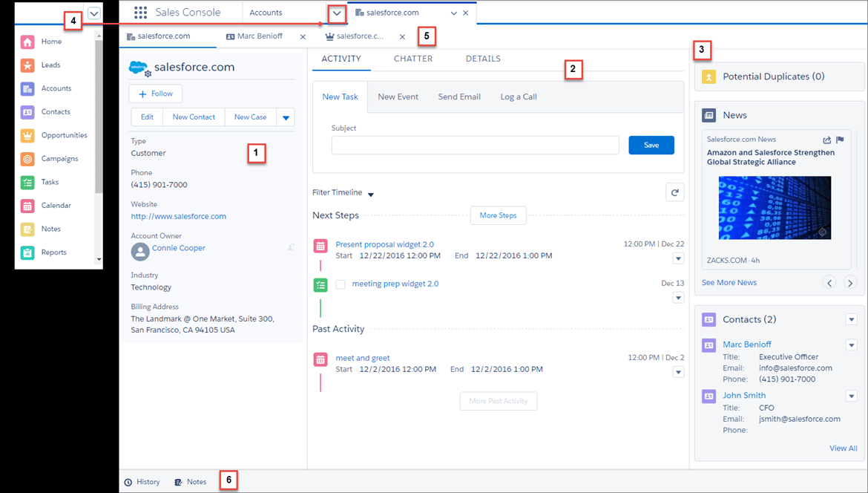
Task: Click View All contacts link
Action: pos(843,448)
